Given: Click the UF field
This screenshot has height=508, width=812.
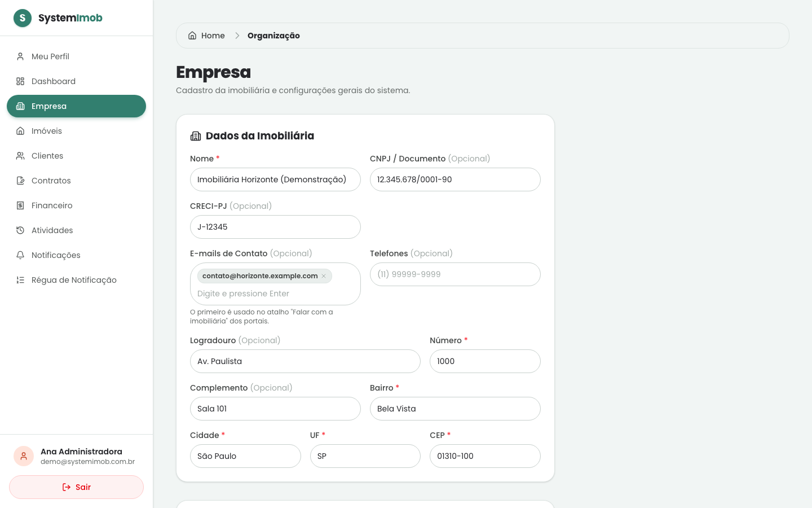Looking at the screenshot, I should click(365, 456).
